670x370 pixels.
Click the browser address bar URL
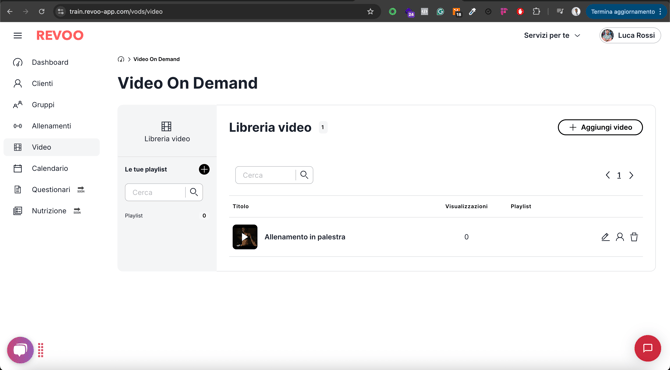tap(116, 12)
